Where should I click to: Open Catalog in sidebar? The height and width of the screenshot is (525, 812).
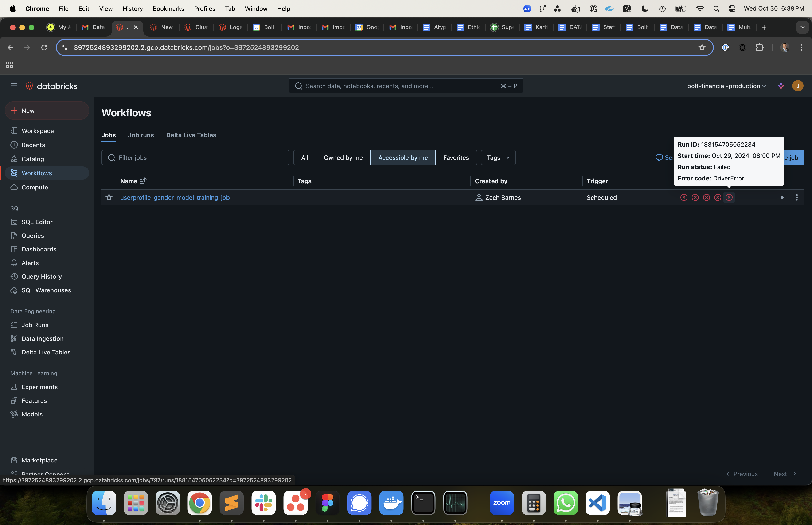click(x=33, y=159)
